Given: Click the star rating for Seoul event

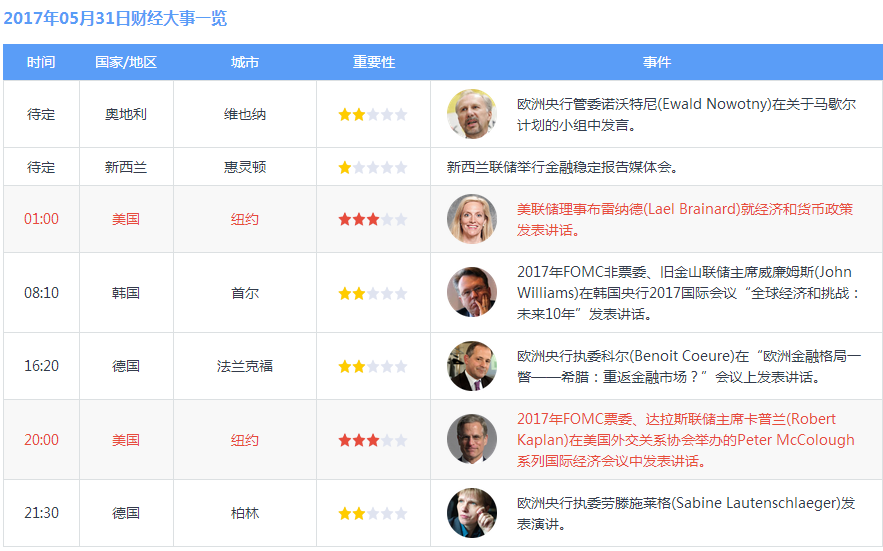Looking at the screenshot, I should click(x=373, y=293).
